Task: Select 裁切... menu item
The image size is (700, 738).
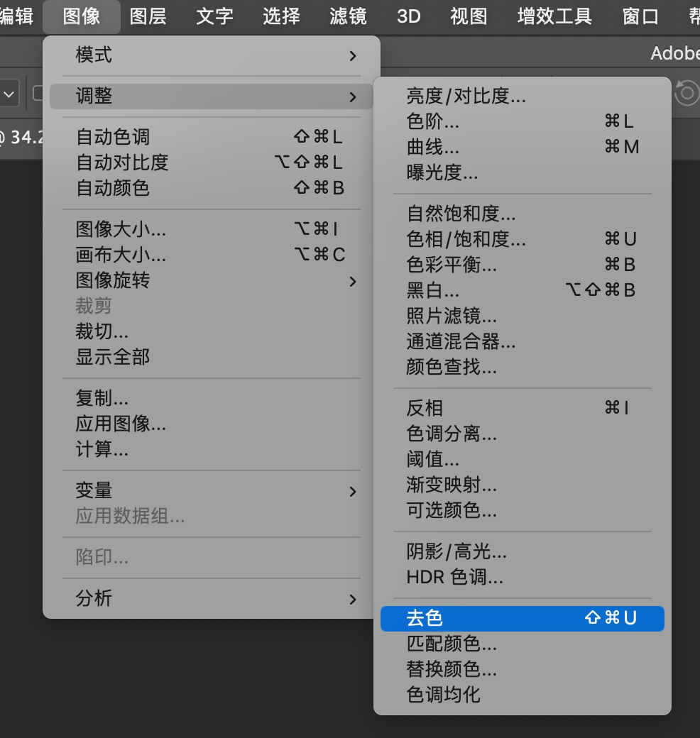Action: [212, 331]
